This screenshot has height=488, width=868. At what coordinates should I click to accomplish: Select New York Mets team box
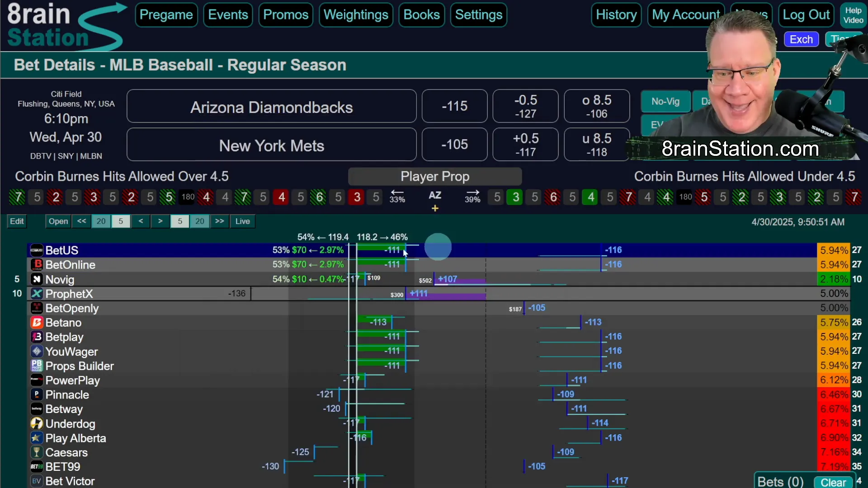tap(272, 145)
